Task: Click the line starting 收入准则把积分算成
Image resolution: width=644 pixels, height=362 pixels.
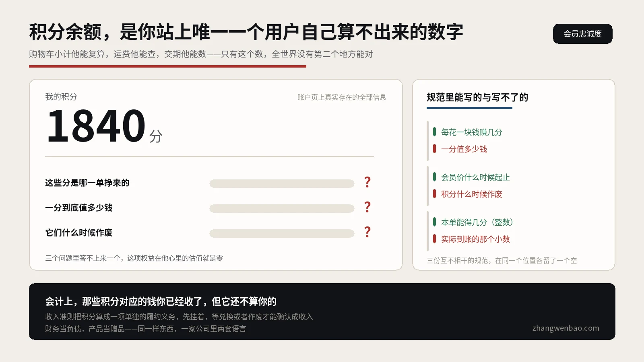Action: pyautogui.click(x=179, y=317)
